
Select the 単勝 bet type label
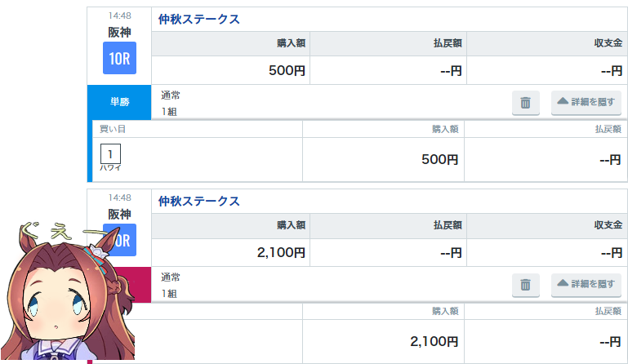click(119, 102)
